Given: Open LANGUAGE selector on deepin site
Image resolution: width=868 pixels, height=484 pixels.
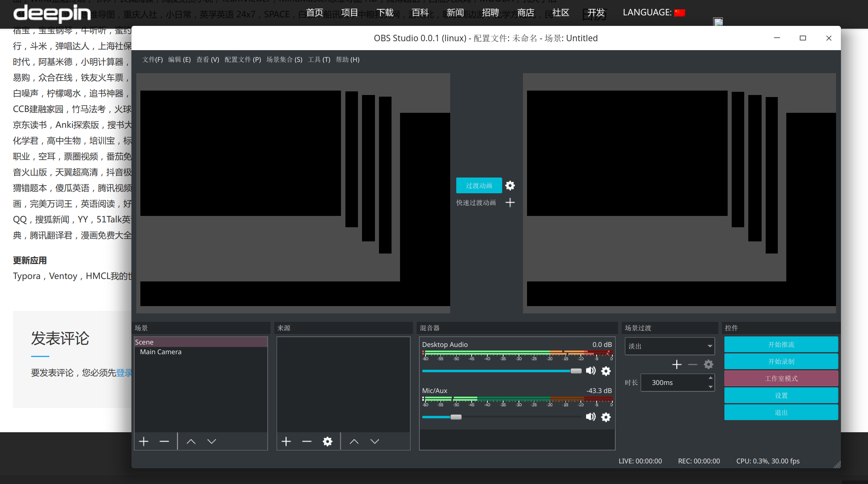Looking at the screenshot, I should (x=654, y=13).
